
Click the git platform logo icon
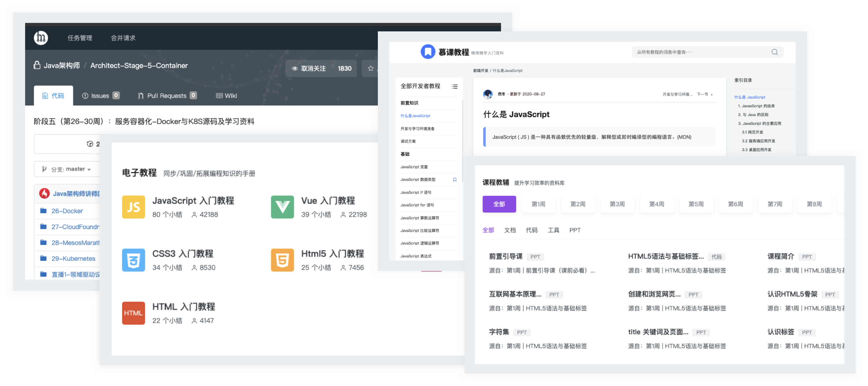click(x=41, y=38)
